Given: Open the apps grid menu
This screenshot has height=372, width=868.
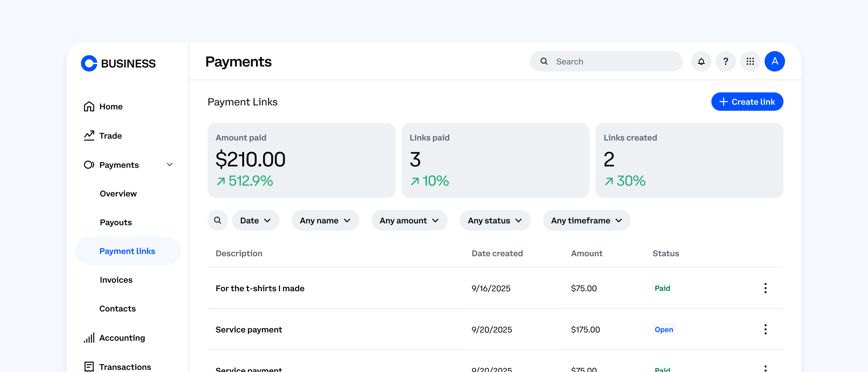Looking at the screenshot, I should [x=750, y=61].
